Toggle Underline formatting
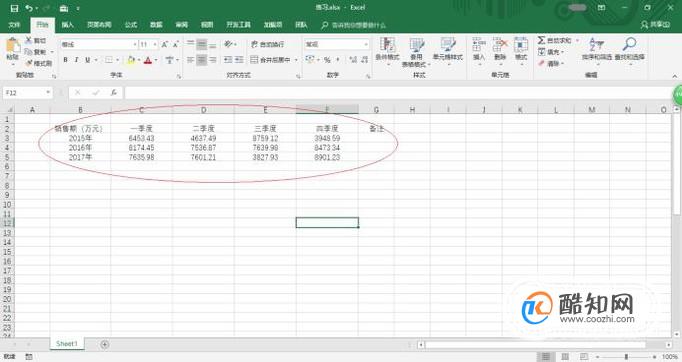This screenshot has height=362, width=682. coord(87,60)
